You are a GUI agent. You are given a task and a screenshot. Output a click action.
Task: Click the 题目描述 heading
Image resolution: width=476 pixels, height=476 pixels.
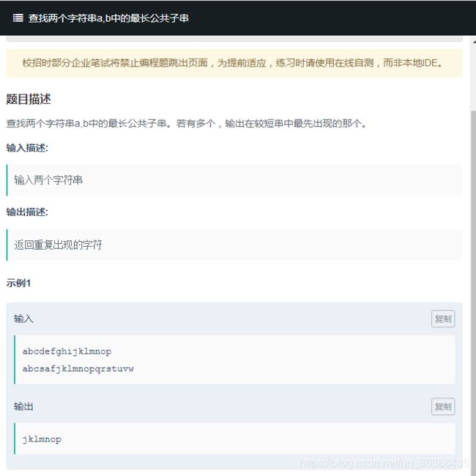click(29, 99)
